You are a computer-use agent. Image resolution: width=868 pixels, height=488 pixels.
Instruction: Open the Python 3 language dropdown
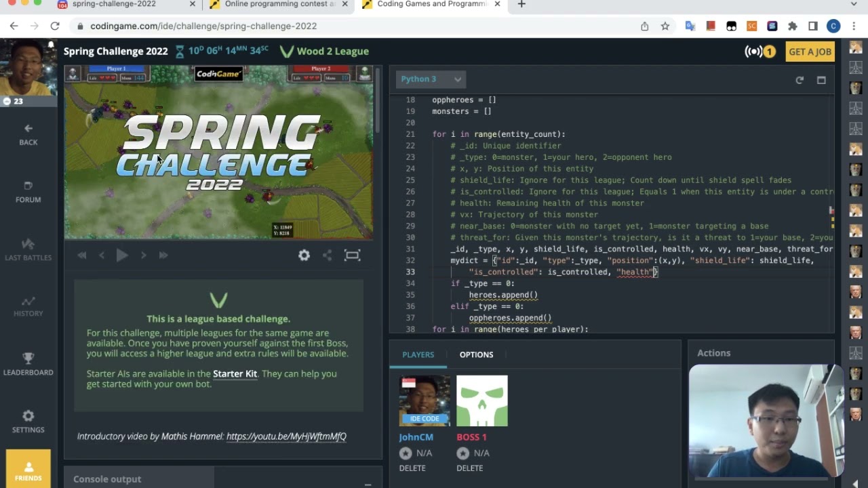tap(431, 79)
